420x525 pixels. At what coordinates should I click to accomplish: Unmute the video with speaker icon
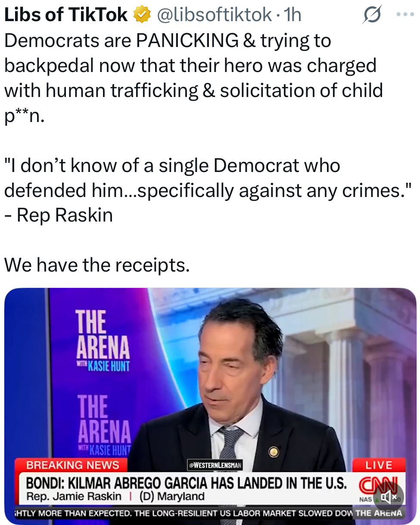(x=389, y=497)
